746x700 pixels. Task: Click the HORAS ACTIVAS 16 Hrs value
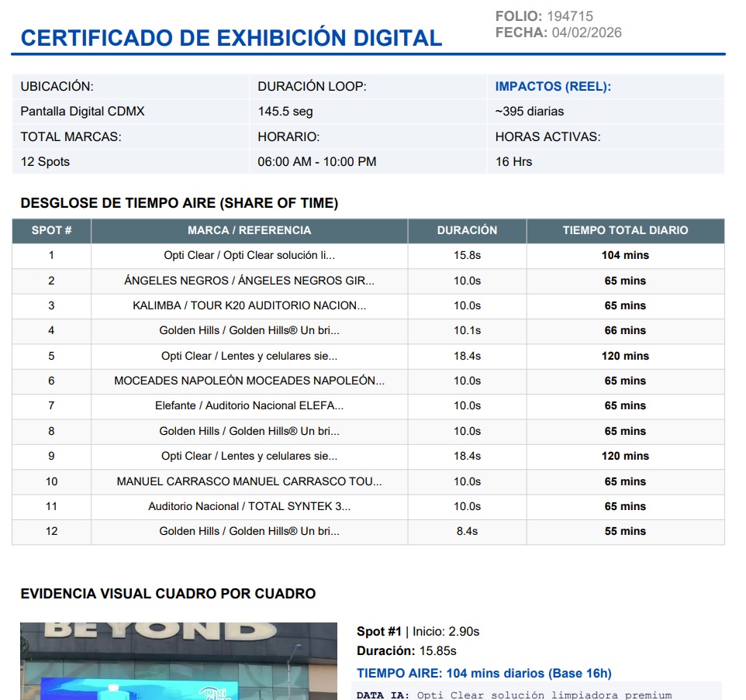(511, 162)
